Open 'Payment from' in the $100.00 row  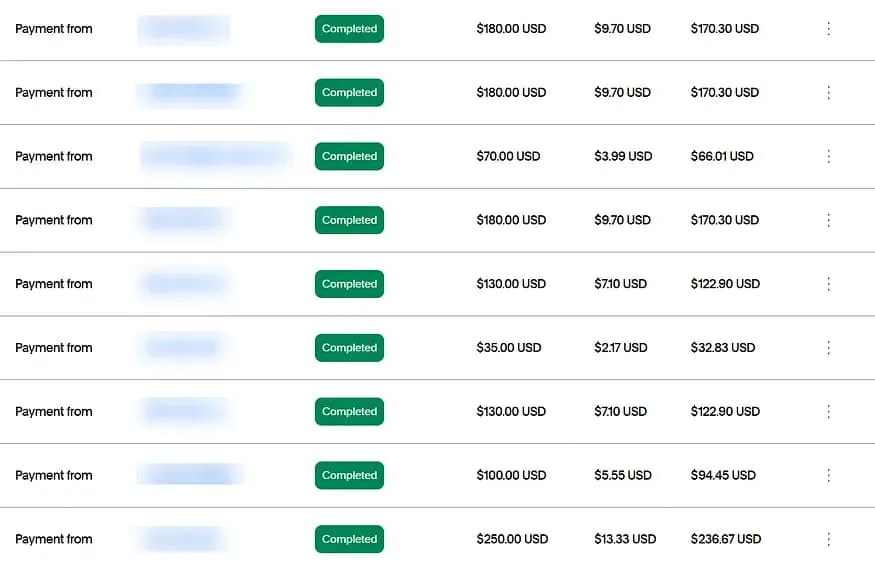point(54,475)
